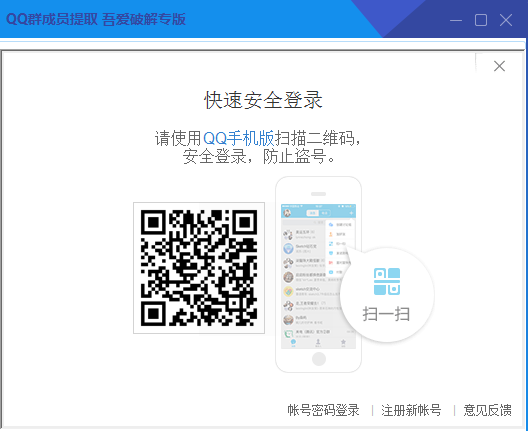The width and height of the screenshot is (528, 431).
Task: Click the phone illustration's speaker slot
Action: click(x=319, y=194)
